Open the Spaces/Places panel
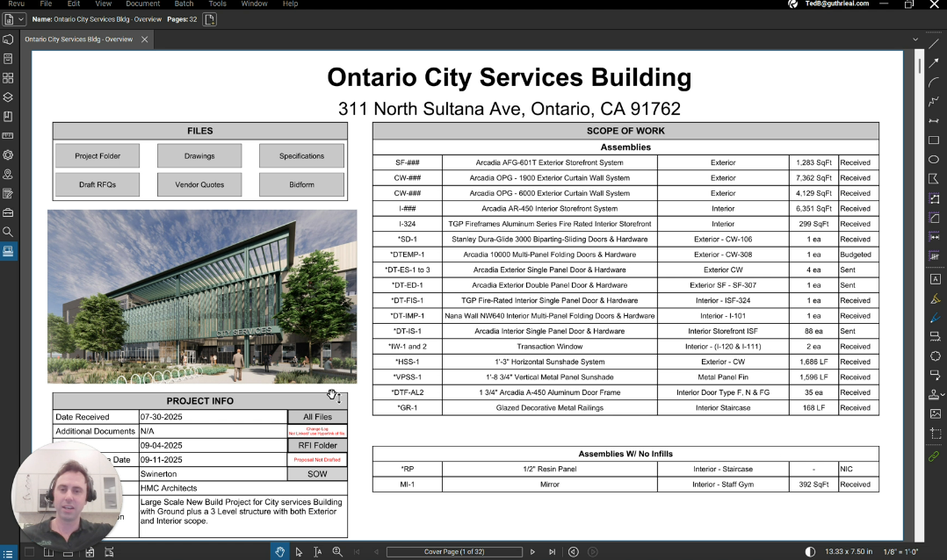 [8, 175]
